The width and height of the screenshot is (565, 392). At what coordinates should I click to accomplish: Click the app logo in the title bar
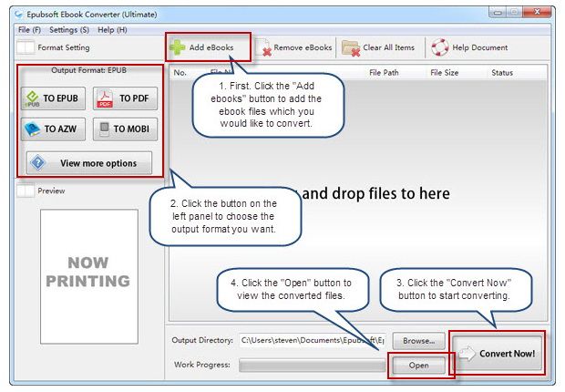pyautogui.click(x=19, y=15)
